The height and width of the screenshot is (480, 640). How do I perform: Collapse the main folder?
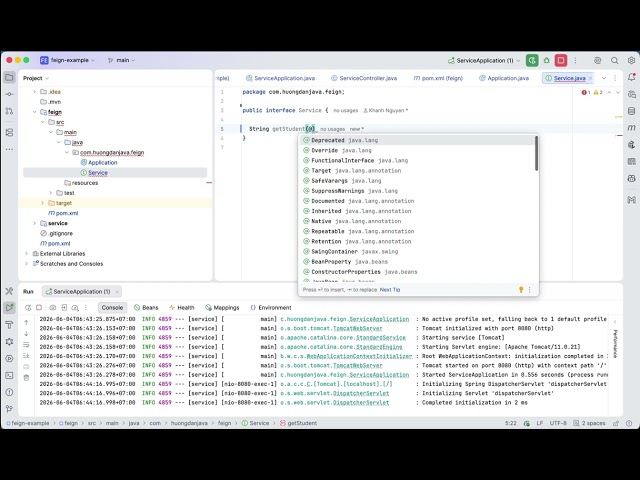pyautogui.click(x=51, y=132)
